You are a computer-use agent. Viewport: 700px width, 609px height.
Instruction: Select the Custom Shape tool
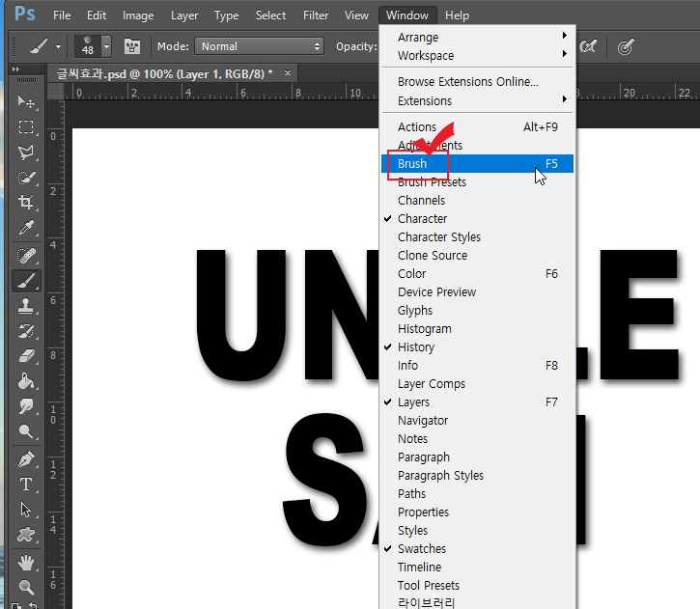[x=26, y=535]
